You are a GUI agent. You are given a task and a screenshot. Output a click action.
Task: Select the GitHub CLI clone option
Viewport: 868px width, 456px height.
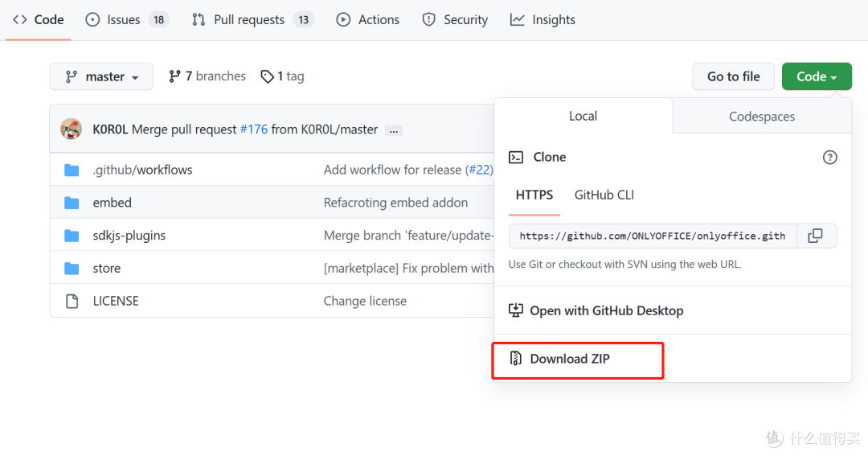pos(604,195)
